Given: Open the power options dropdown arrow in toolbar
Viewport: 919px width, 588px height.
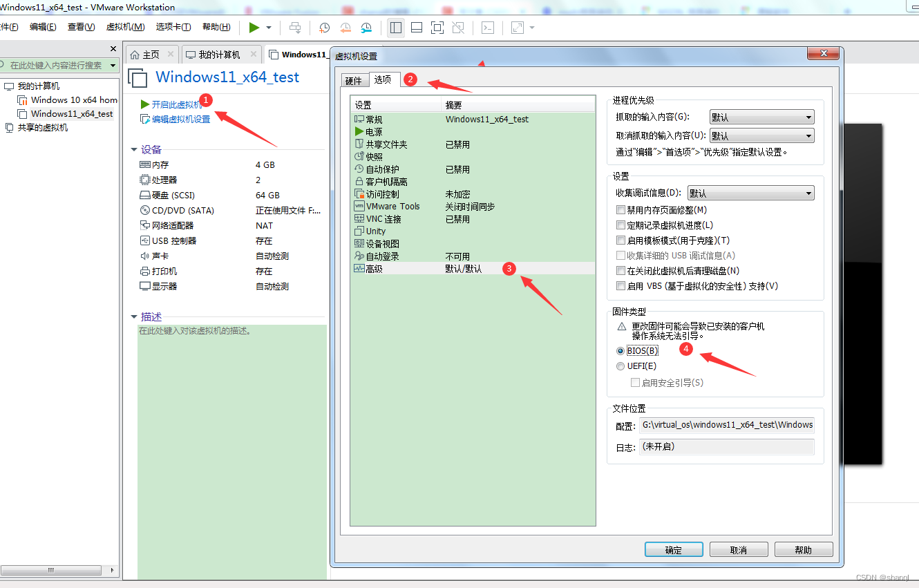Looking at the screenshot, I should click(269, 28).
